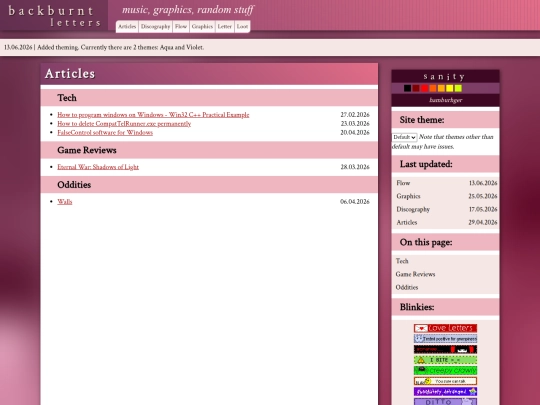This screenshot has width=540, height=405.
Task: Click the backburnt letters site logo
Action: click(54, 16)
